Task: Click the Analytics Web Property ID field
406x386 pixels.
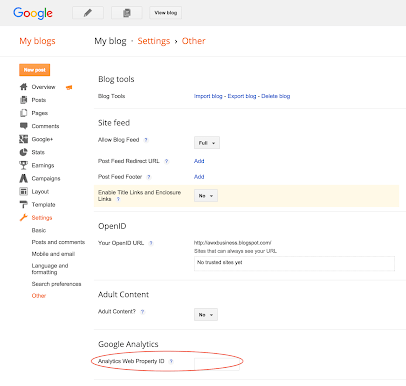Action: pos(217,364)
